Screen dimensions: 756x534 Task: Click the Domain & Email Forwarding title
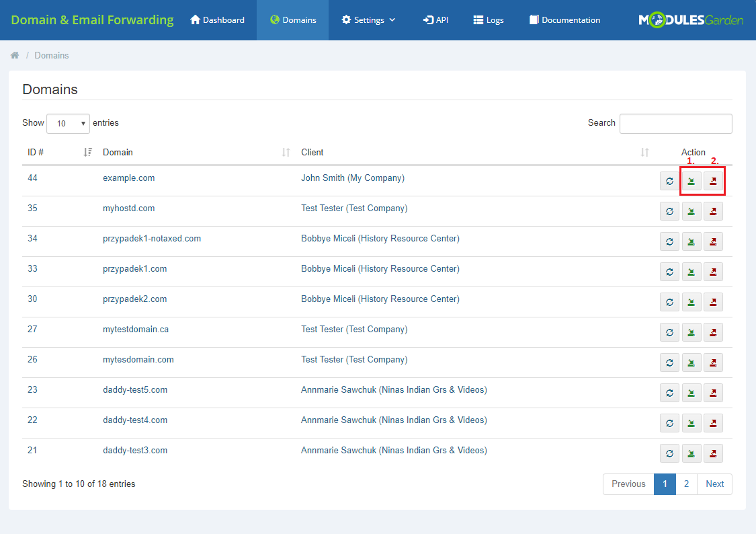tap(92, 20)
